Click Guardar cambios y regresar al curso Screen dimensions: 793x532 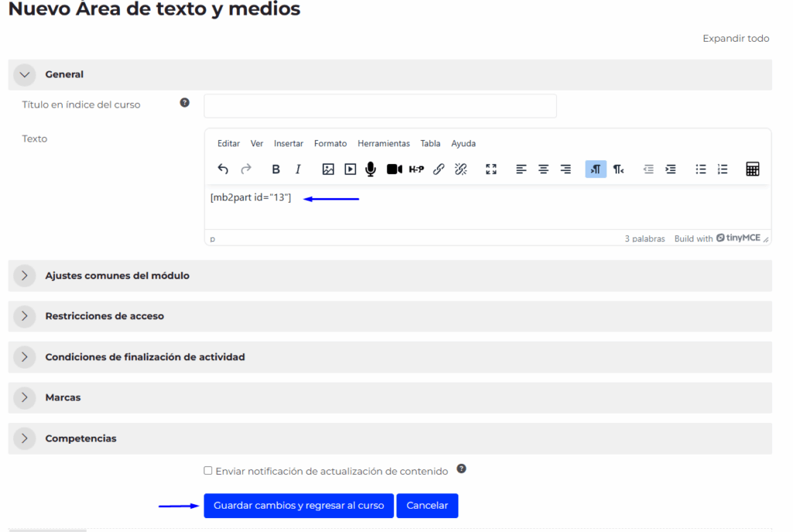(298, 506)
